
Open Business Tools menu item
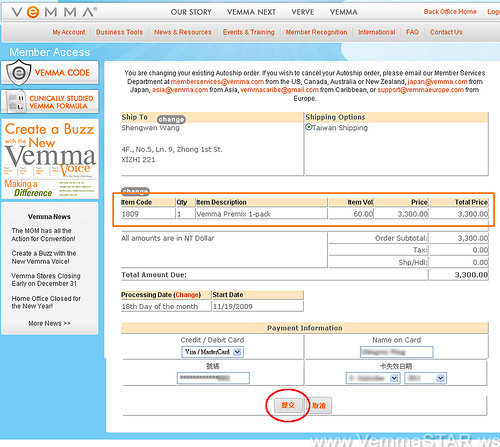[x=119, y=32]
